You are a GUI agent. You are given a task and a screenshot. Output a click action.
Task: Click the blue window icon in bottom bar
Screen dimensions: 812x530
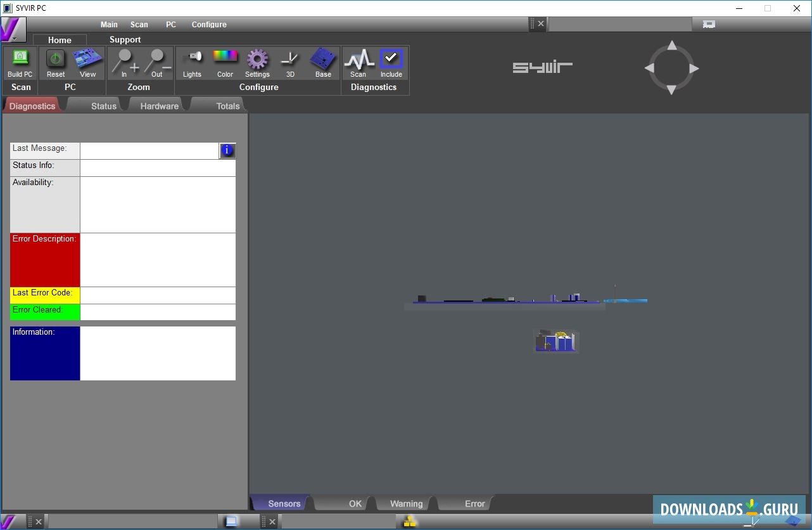[x=231, y=521]
